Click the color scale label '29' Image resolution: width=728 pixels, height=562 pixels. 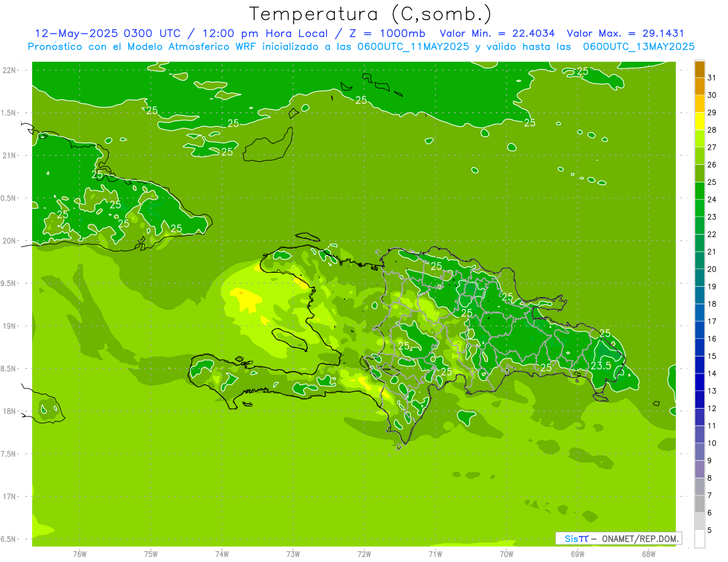tap(712, 113)
